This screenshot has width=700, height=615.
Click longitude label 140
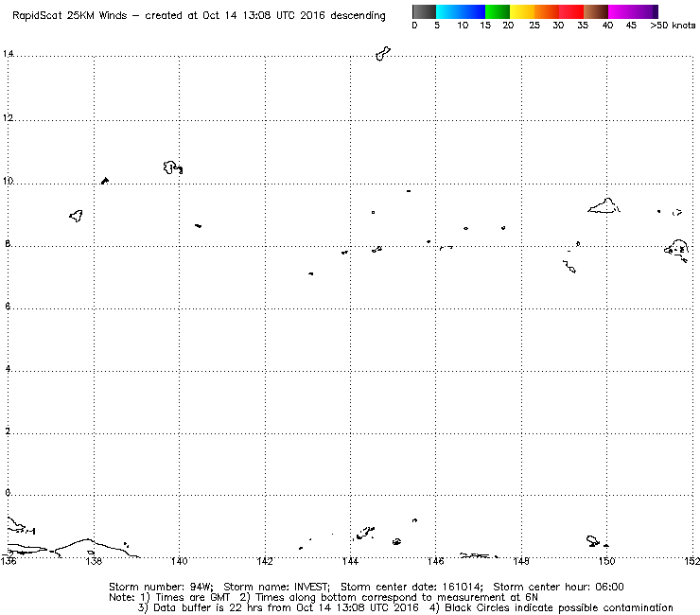(179, 561)
